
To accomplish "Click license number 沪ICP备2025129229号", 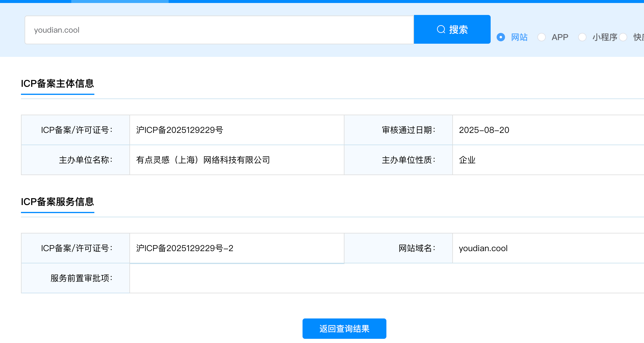I will (180, 130).
